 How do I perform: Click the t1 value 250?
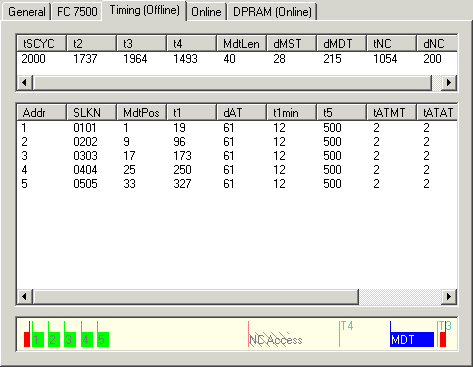tap(182, 170)
